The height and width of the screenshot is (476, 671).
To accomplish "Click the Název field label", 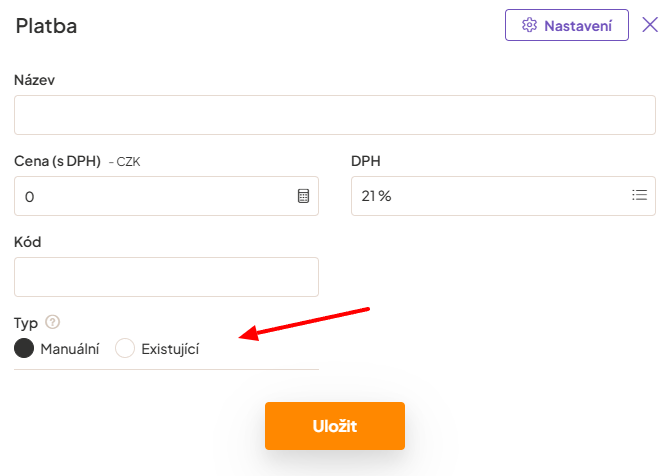I will point(35,80).
